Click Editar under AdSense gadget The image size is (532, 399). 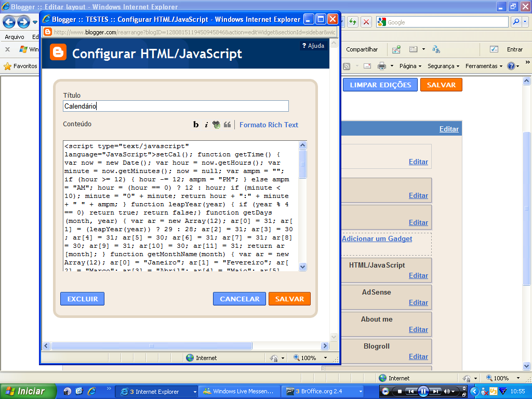coord(418,303)
